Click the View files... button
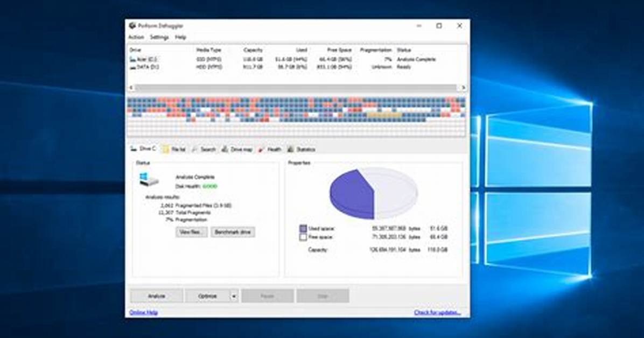 pos(191,232)
